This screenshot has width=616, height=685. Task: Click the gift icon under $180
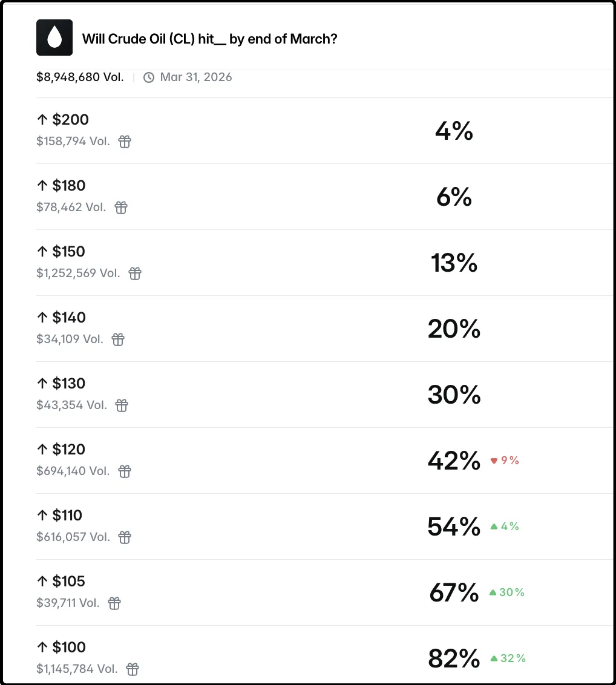[x=121, y=208]
